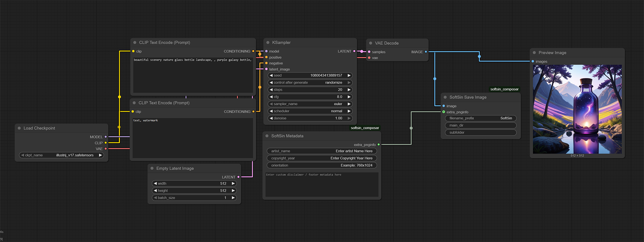Increase steps value with right arrow
Viewport: 644px width, 242px height.
(x=349, y=90)
